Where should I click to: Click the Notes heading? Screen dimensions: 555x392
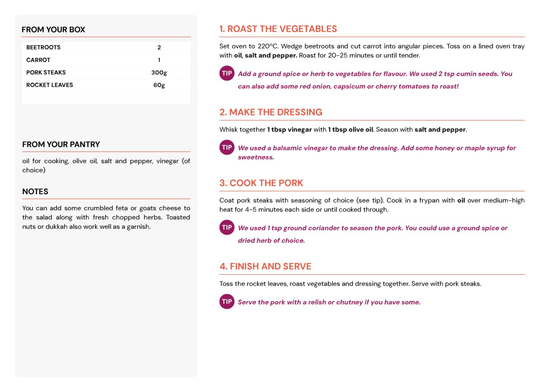coord(35,192)
